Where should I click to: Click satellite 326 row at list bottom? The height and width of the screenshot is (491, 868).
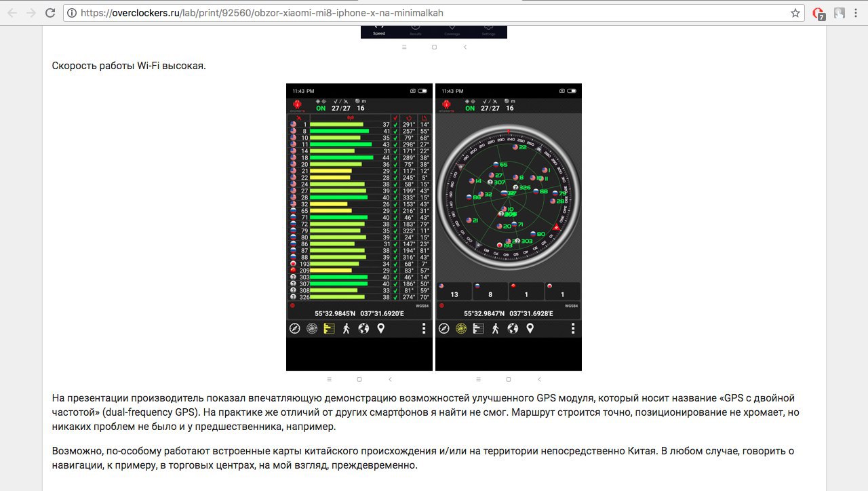coord(359,297)
